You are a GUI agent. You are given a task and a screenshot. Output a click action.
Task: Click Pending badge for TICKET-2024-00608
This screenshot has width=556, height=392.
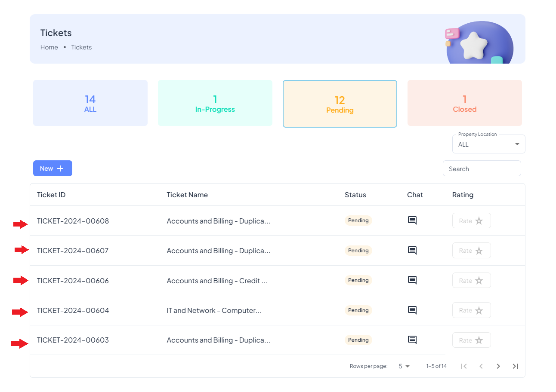(x=358, y=220)
